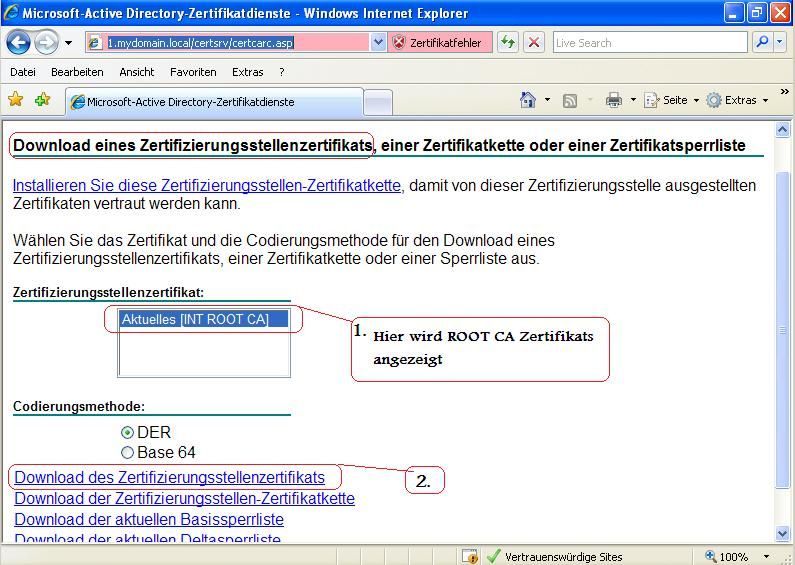Click the 100% zoom level button

click(x=727, y=556)
